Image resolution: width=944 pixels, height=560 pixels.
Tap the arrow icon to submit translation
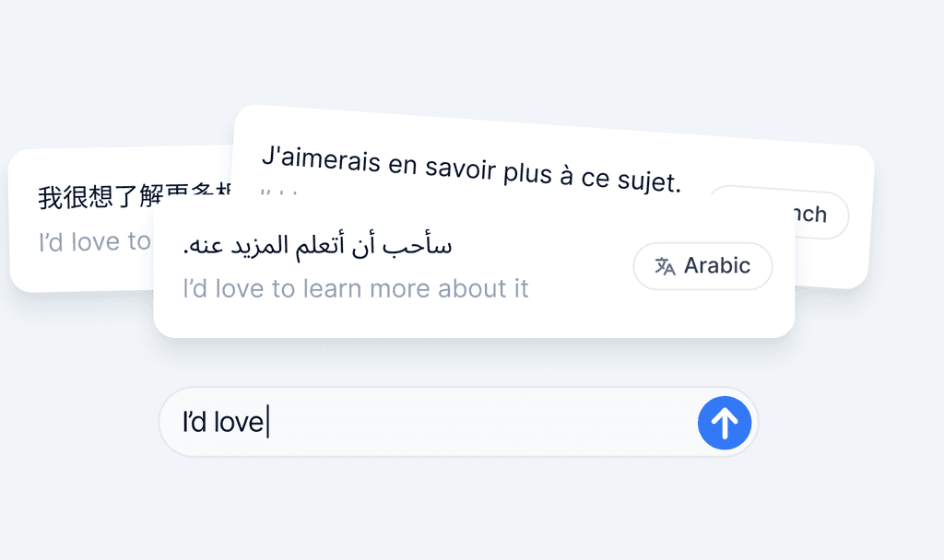pos(726,423)
